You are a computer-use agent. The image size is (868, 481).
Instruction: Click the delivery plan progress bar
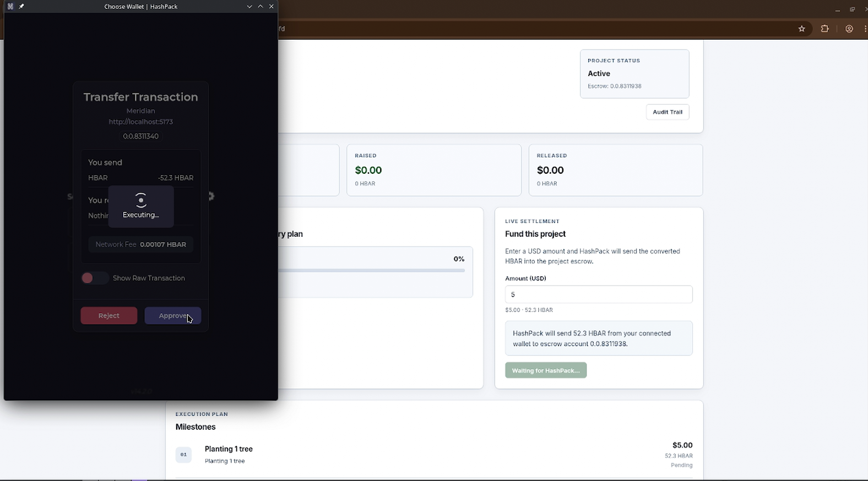(372, 270)
